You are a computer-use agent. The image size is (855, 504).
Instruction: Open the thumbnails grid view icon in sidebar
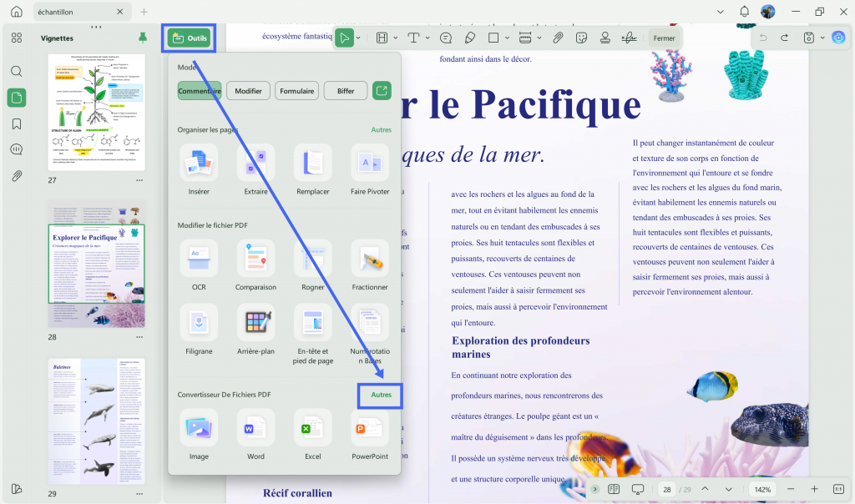click(x=17, y=38)
